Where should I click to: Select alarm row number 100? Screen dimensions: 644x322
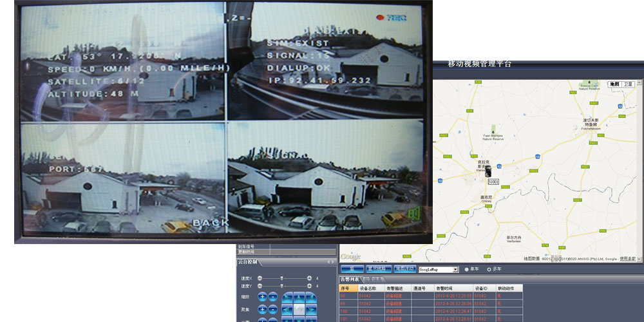(431, 311)
